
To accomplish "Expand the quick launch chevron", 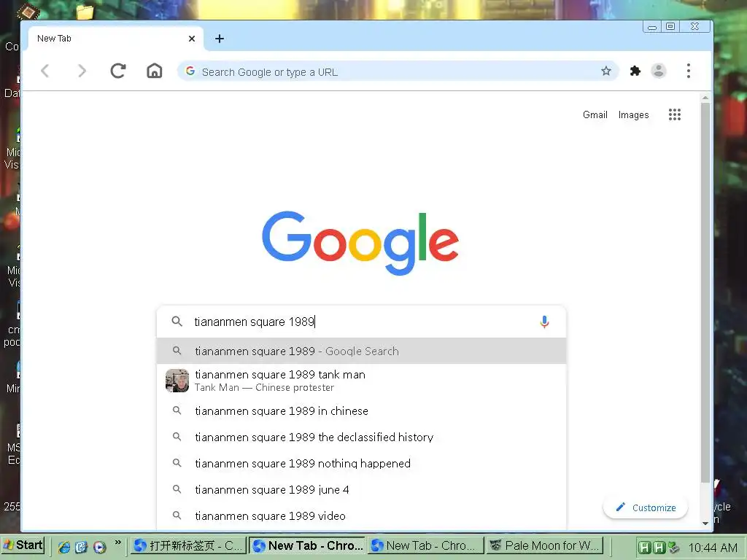I will pyautogui.click(x=117, y=542).
